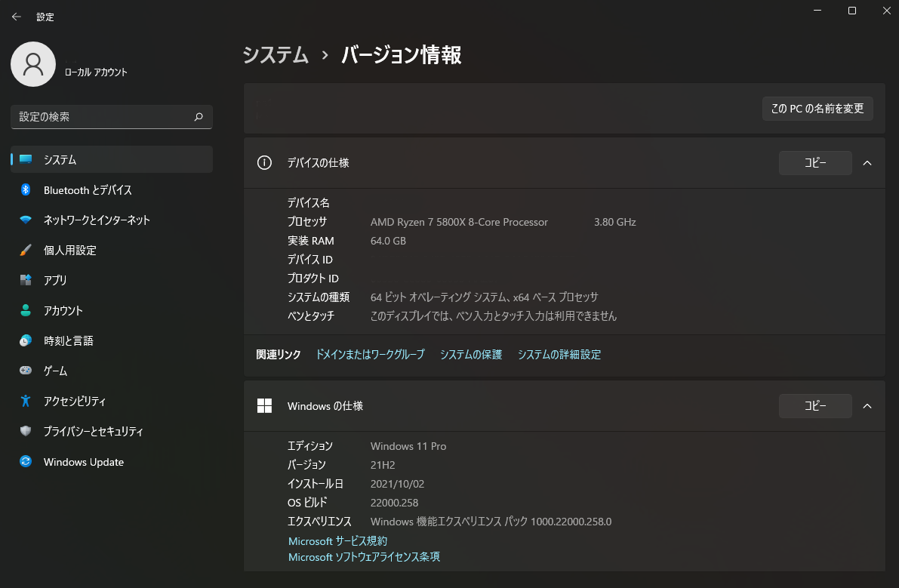899x588 pixels.
Task: Click the OS build 22000.258 value
Action: [x=395, y=503]
